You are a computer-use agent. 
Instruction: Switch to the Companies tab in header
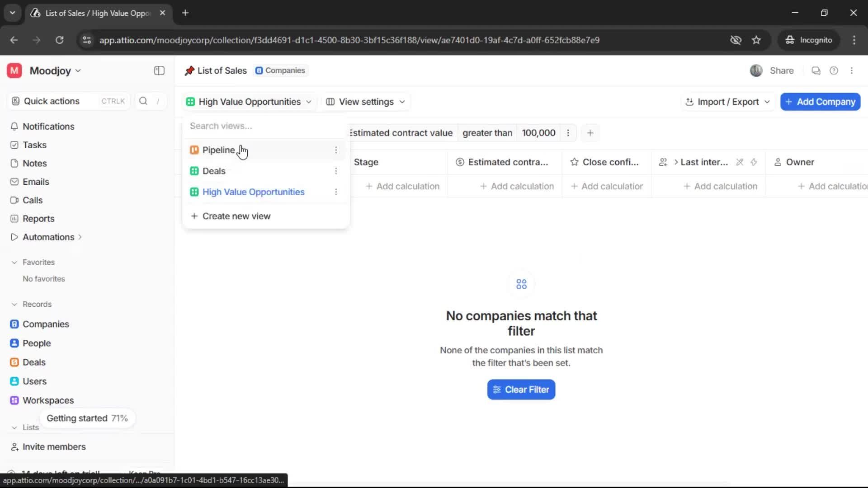[280, 70]
